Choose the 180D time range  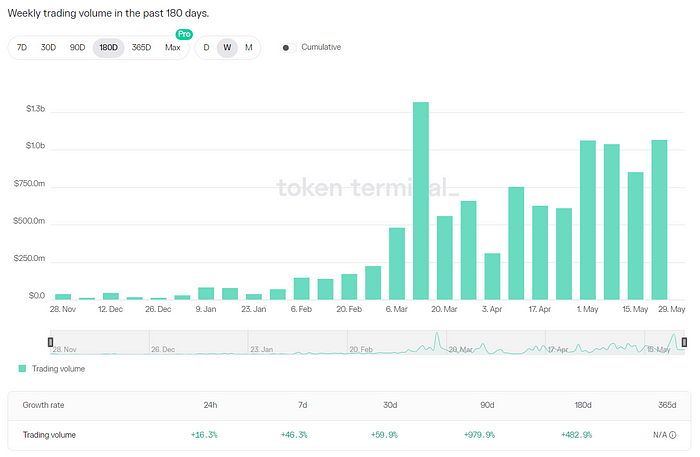tap(108, 48)
